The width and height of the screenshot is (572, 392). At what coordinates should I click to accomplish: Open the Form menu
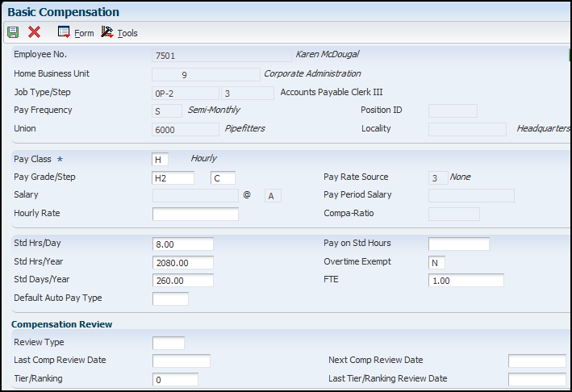coord(84,33)
